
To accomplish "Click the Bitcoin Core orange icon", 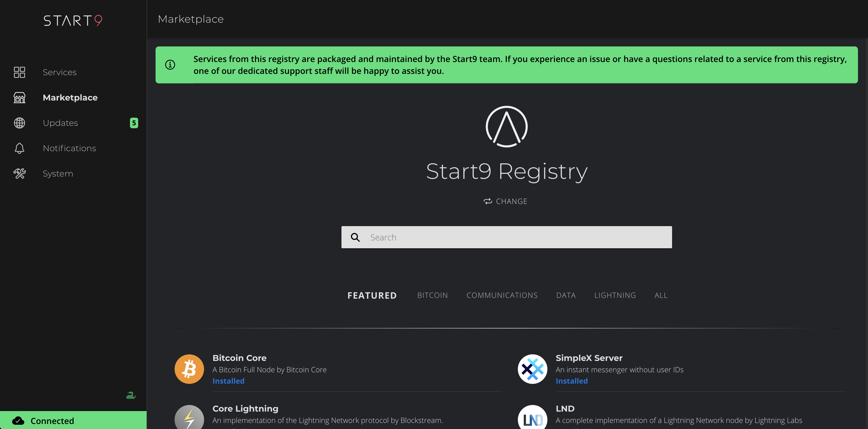I will point(189,369).
